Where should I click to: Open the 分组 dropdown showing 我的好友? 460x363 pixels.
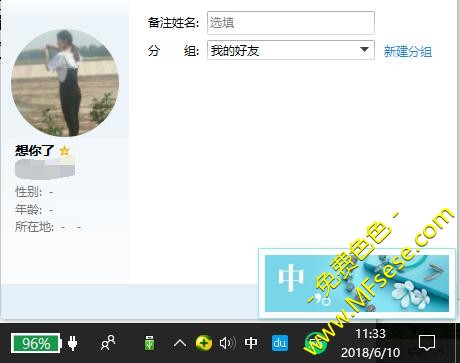pos(291,50)
